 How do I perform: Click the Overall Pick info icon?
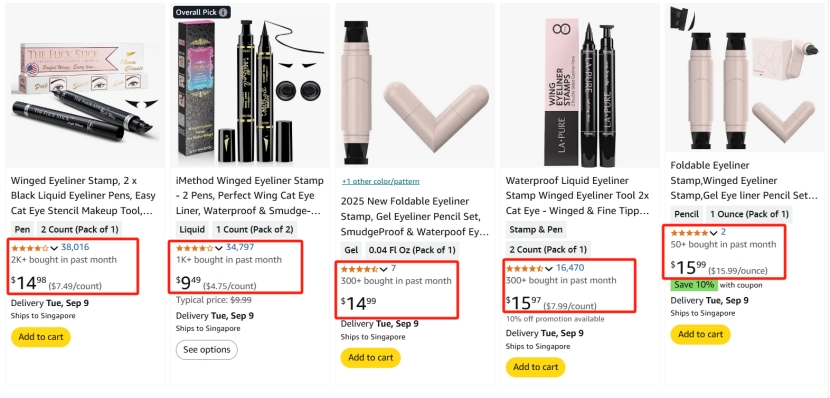click(224, 12)
